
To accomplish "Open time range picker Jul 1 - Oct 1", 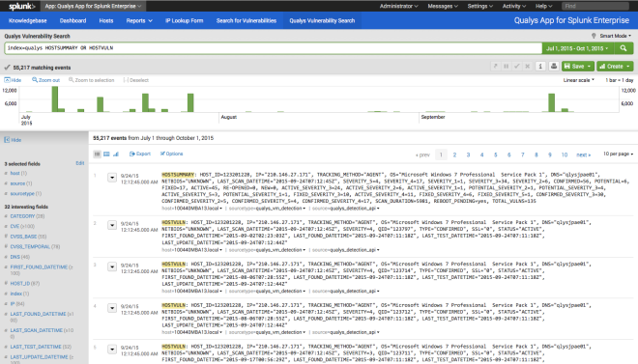I will [x=577, y=48].
